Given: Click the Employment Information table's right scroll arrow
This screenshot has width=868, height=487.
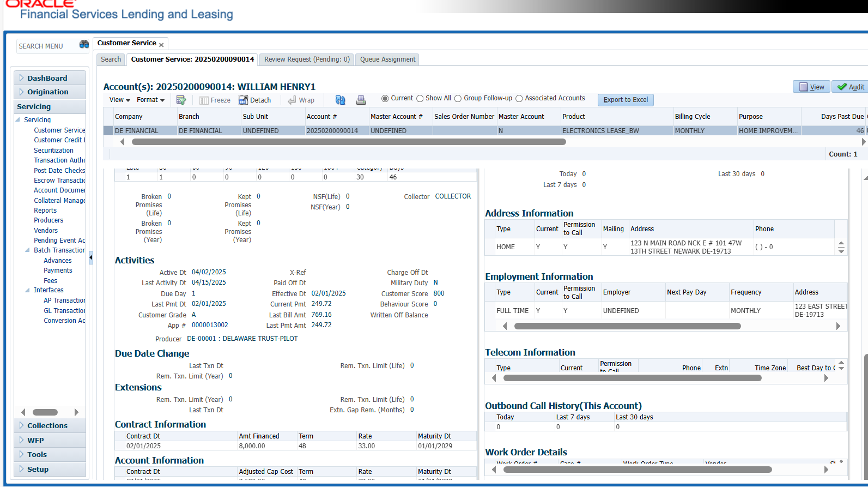Looking at the screenshot, I should [838, 326].
